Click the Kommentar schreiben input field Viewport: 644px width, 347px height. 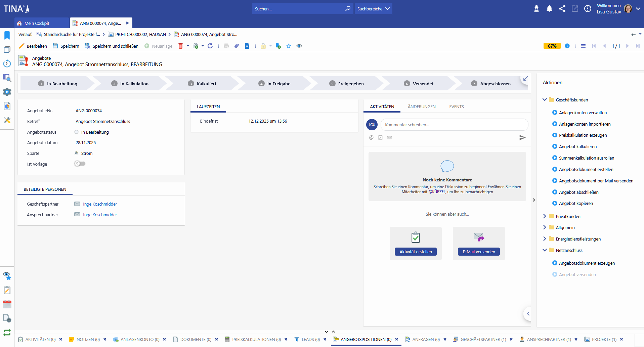[454, 125]
